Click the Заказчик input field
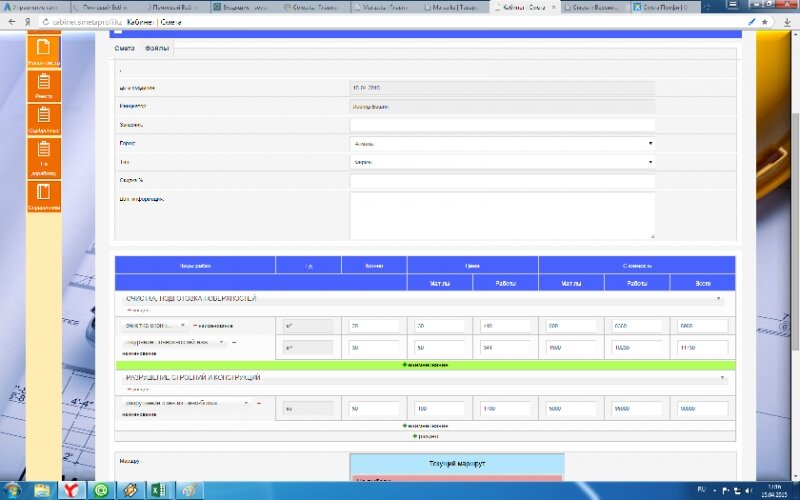This screenshot has height=500, width=800. (x=502, y=125)
